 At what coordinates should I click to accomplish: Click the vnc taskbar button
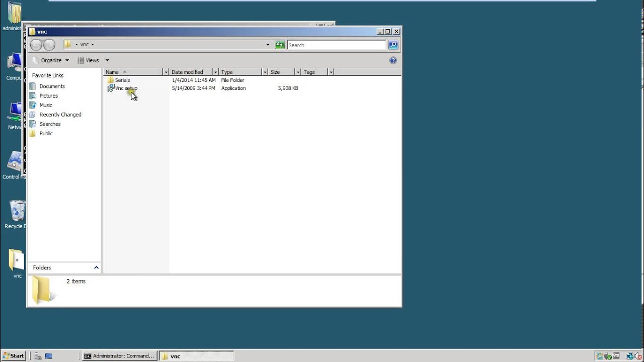[196, 356]
